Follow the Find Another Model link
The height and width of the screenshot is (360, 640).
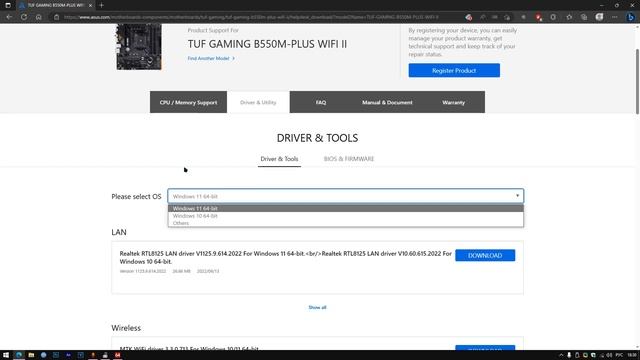(211, 58)
